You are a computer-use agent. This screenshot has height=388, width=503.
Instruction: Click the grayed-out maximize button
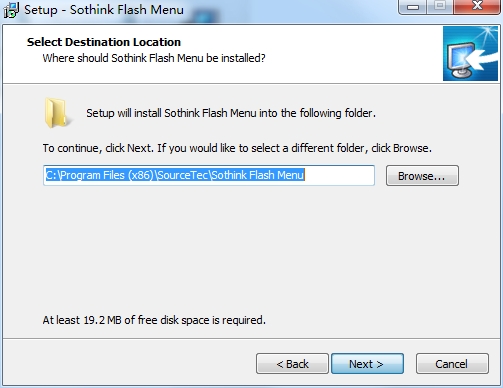pyautogui.click(x=440, y=6)
